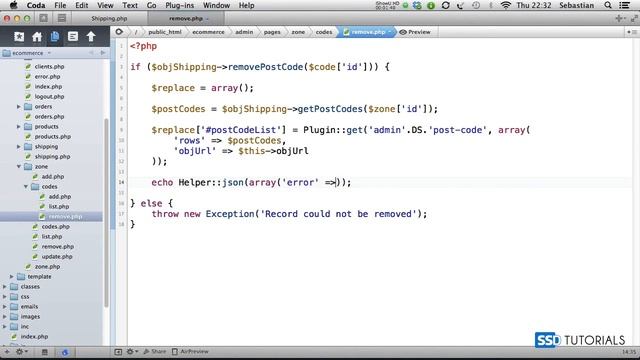
Task: Click the 14:35 cursor position indicator
Action: (629, 352)
